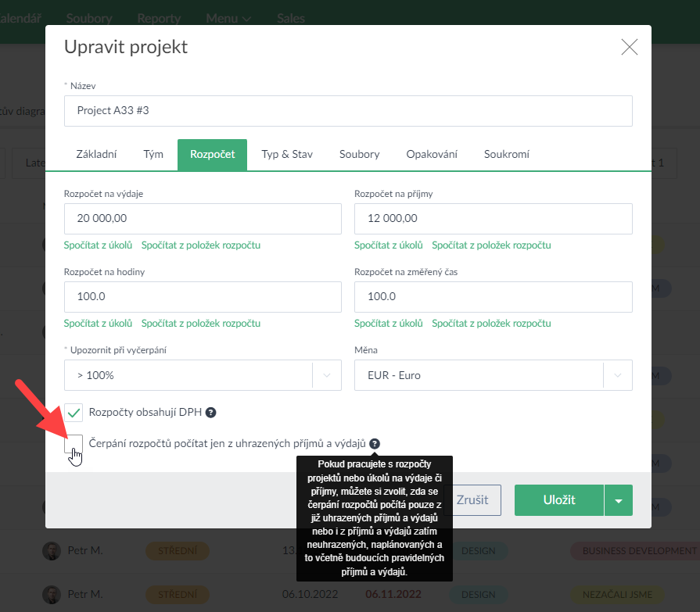
Task: Focus the Název project name field
Action: [348, 111]
